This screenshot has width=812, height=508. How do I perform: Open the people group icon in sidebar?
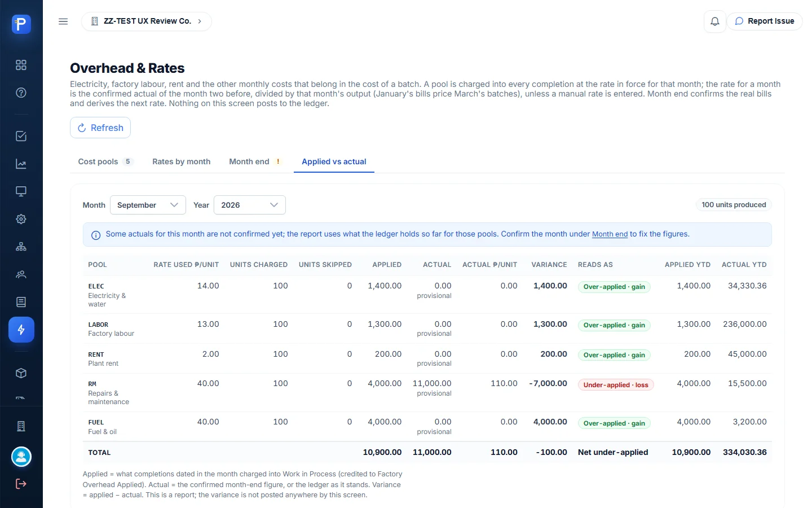click(x=21, y=274)
